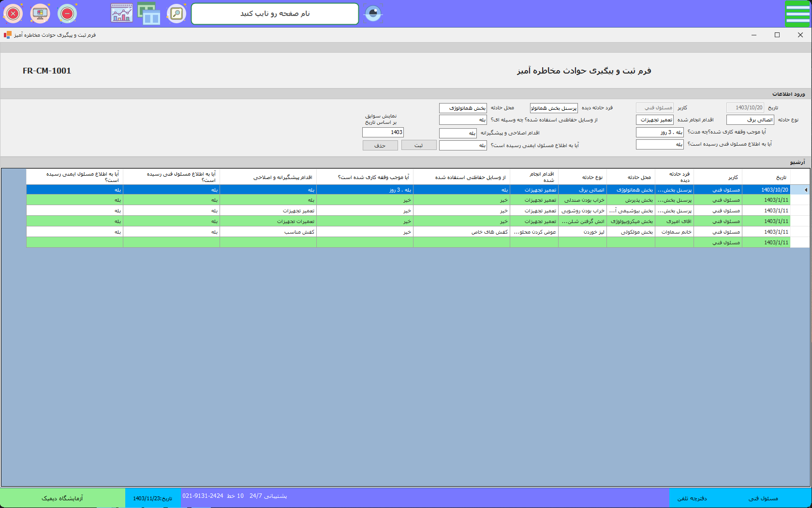812x508 pixels.
Task: Click the نوع حادثه input field
Action: click(750, 120)
